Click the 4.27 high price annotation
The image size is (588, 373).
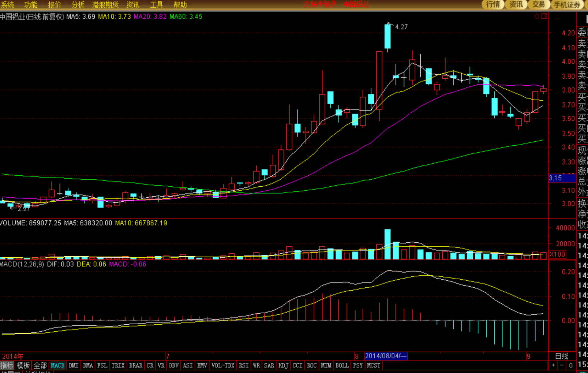(x=401, y=27)
